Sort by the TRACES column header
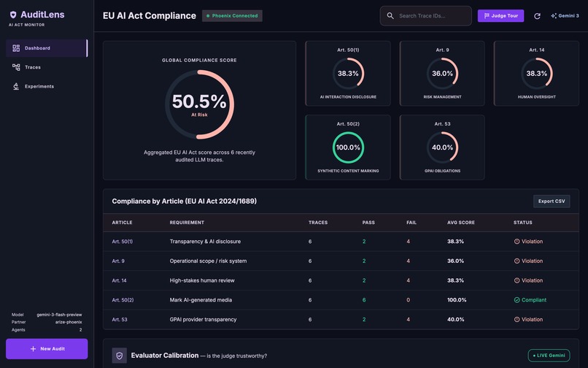 point(318,222)
